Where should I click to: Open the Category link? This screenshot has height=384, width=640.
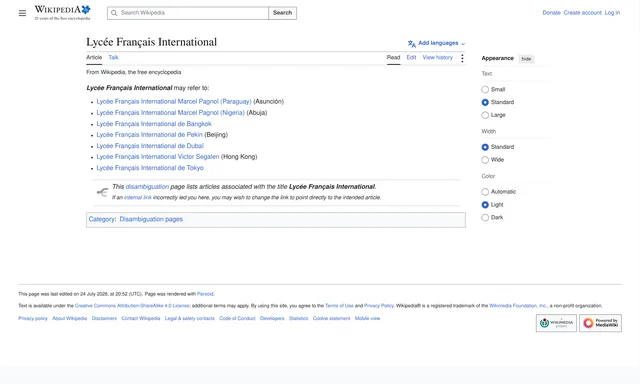pyautogui.click(x=102, y=219)
